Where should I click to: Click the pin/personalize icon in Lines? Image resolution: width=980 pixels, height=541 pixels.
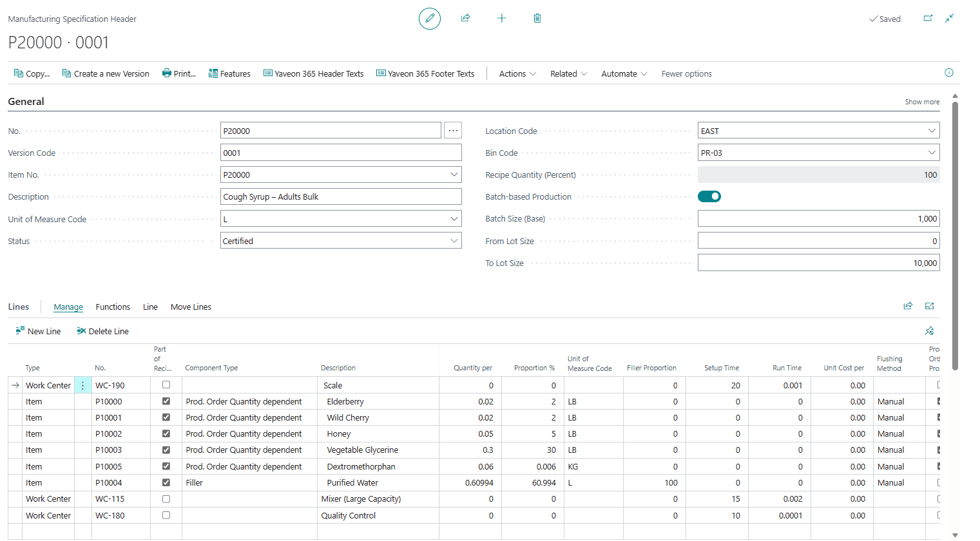929,331
